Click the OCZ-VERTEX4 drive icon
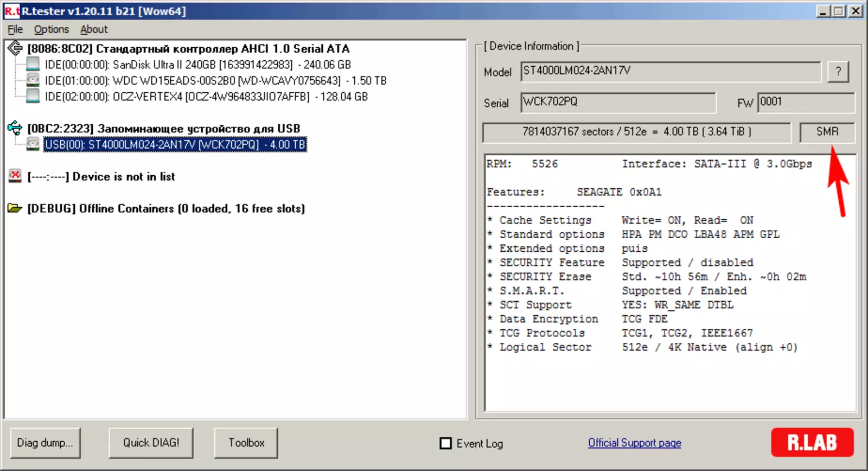Viewport: 868px width, 471px height. click(x=33, y=96)
